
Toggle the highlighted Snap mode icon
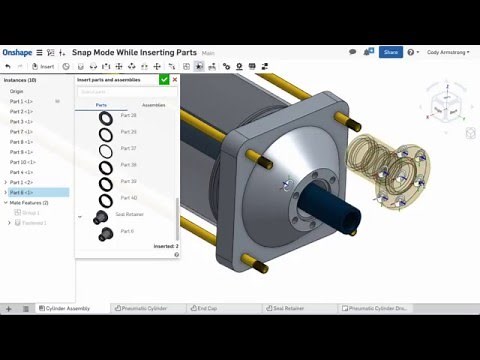point(199,67)
